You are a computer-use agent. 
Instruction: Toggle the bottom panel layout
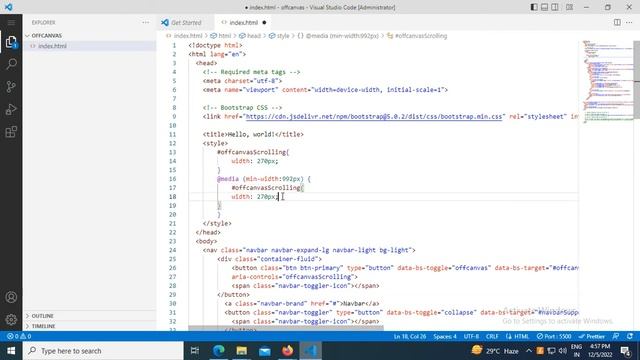(x=544, y=7)
